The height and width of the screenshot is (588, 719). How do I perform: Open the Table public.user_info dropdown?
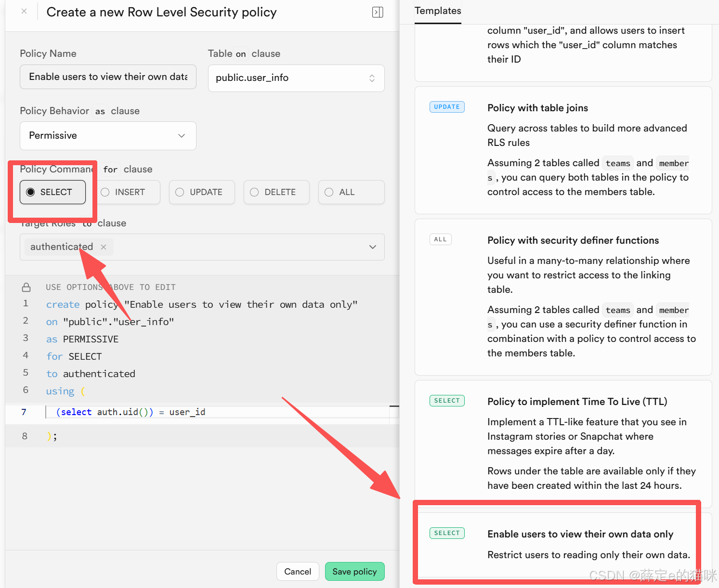click(x=296, y=78)
